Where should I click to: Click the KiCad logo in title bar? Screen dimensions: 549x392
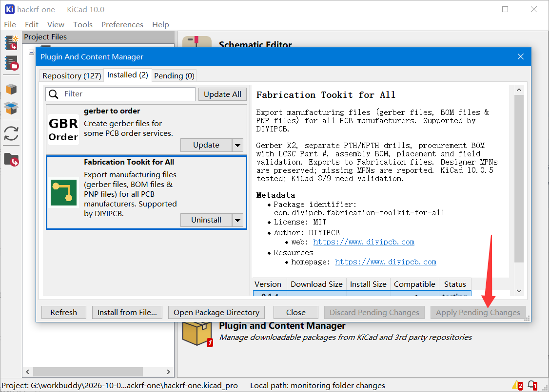point(9,9)
